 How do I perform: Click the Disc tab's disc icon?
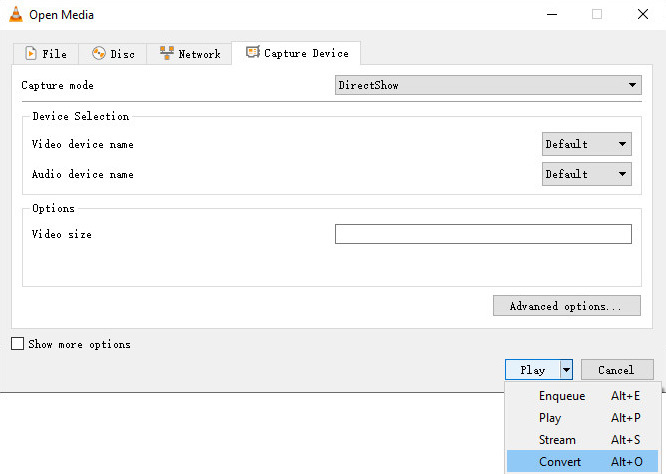(99, 54)
